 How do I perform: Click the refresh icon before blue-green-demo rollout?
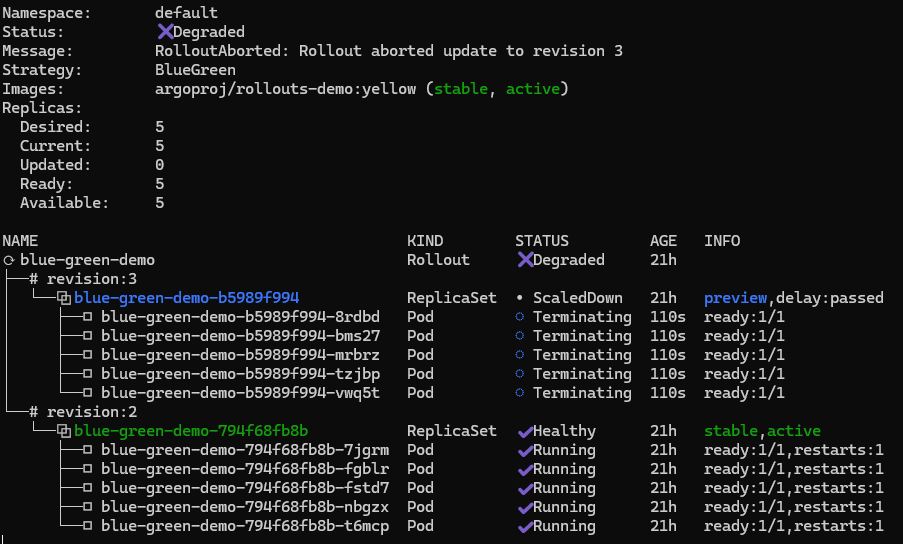(x=8, y=260)
